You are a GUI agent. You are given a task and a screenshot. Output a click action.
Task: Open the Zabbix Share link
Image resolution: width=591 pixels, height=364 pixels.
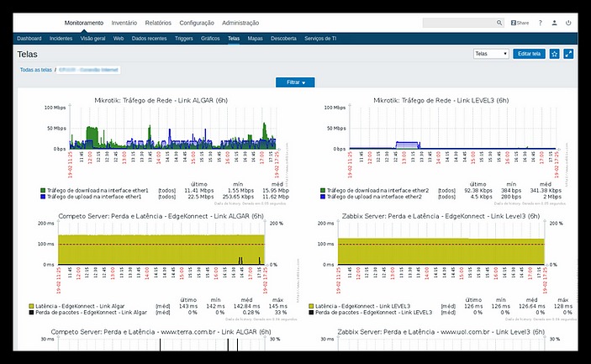tap(521, 23)
